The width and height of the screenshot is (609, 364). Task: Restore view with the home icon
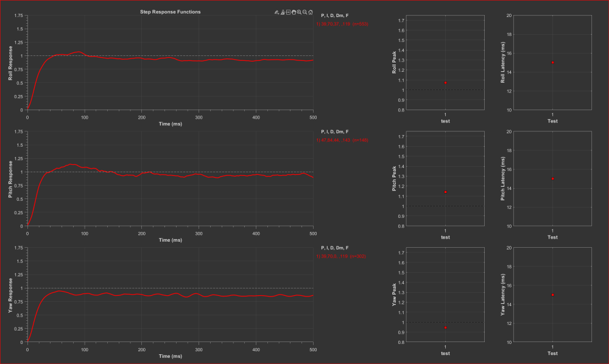click(x=311, y=12)
